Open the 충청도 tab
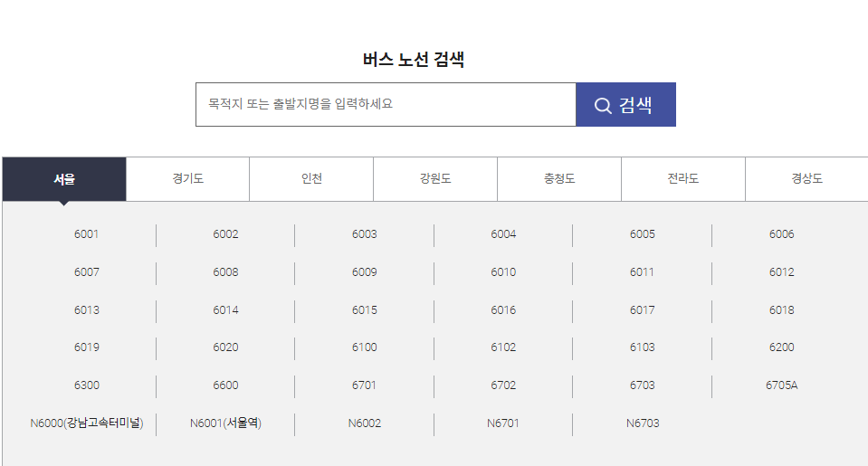868x466 pixels. 559,179
